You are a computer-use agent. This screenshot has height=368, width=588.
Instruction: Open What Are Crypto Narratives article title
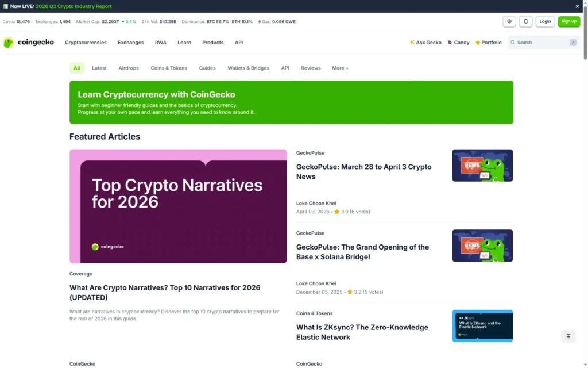(165, 293)
